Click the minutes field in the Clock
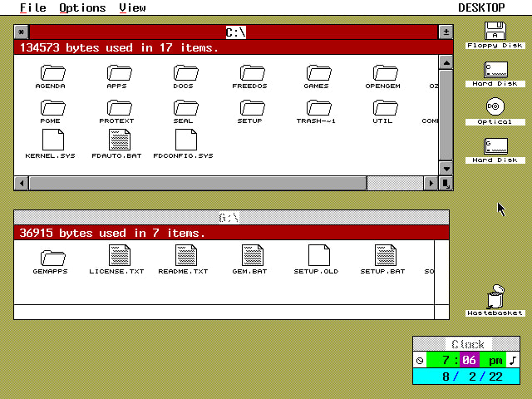The image size is (532, 399). [x=470, y=360]
